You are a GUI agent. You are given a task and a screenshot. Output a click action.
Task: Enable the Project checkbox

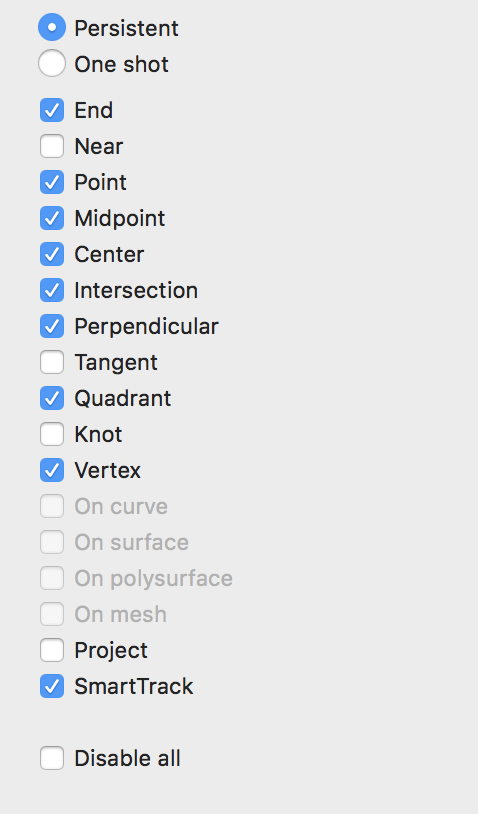point(52,650)
